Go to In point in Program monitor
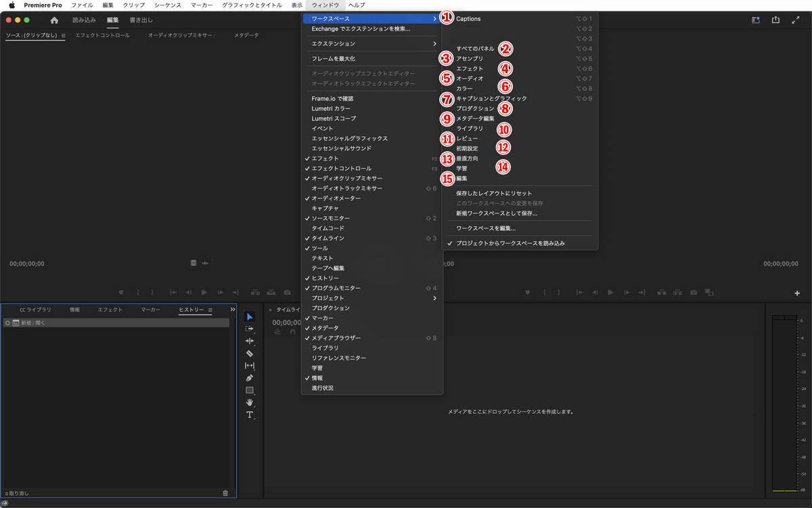The width and height of the screenshot is (812, 508). tap(579, 293)
